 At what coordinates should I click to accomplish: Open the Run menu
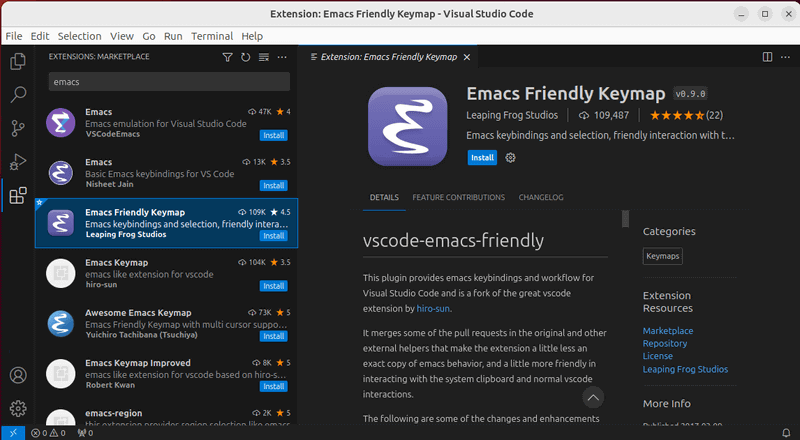point(173,36)
